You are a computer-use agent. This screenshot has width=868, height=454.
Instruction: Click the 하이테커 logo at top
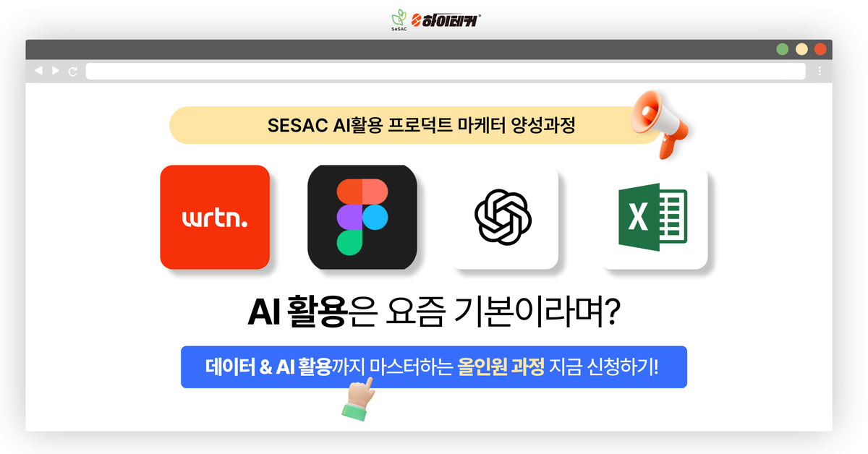pos(446,19)
